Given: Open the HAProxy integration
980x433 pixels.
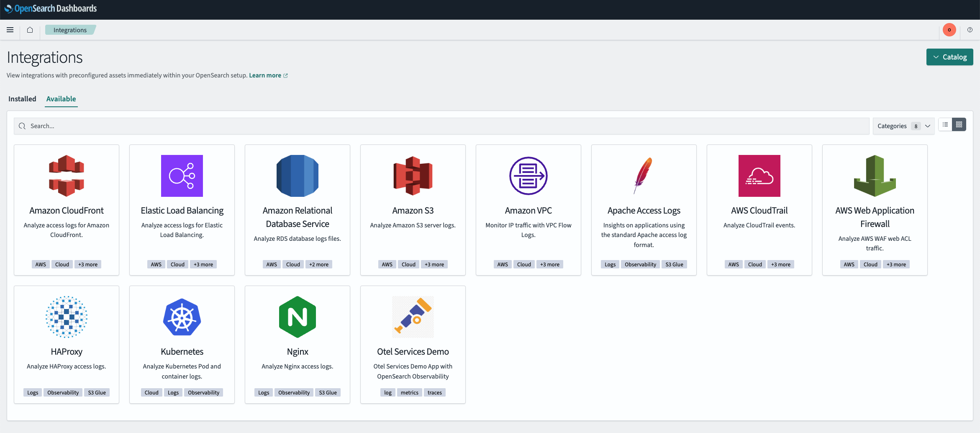Looking at the screenshot, I should (66, 317).
